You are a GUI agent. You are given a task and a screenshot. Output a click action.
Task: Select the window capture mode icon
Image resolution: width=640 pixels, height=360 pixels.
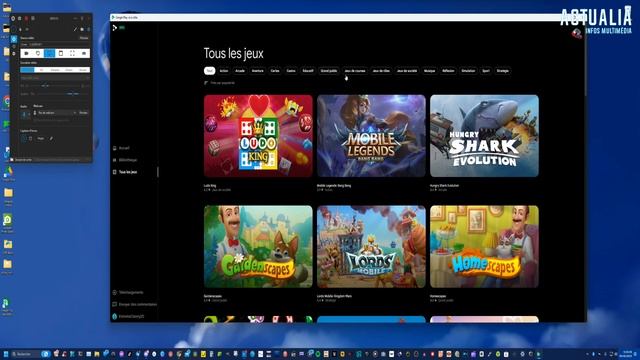[61, 53]
